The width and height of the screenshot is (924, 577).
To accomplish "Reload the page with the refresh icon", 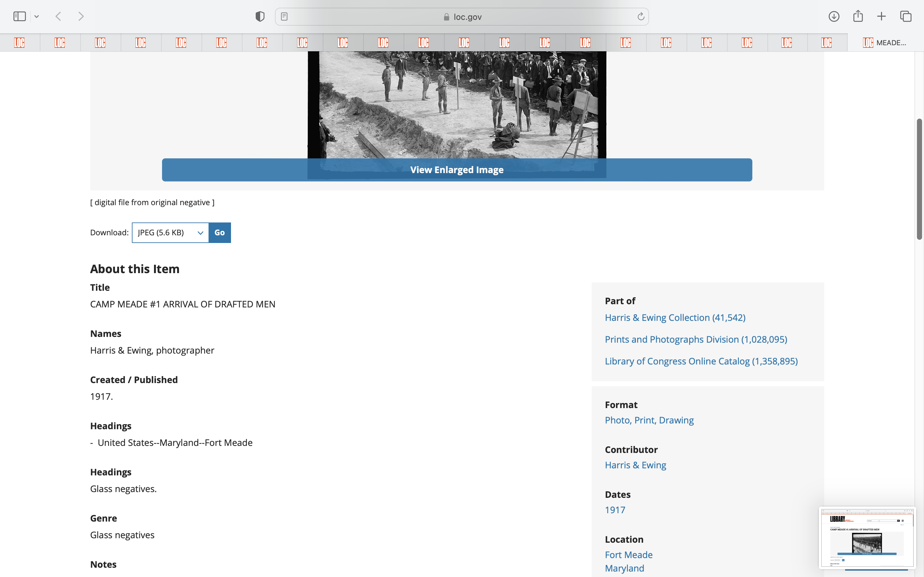I will [x=641, y=16].
